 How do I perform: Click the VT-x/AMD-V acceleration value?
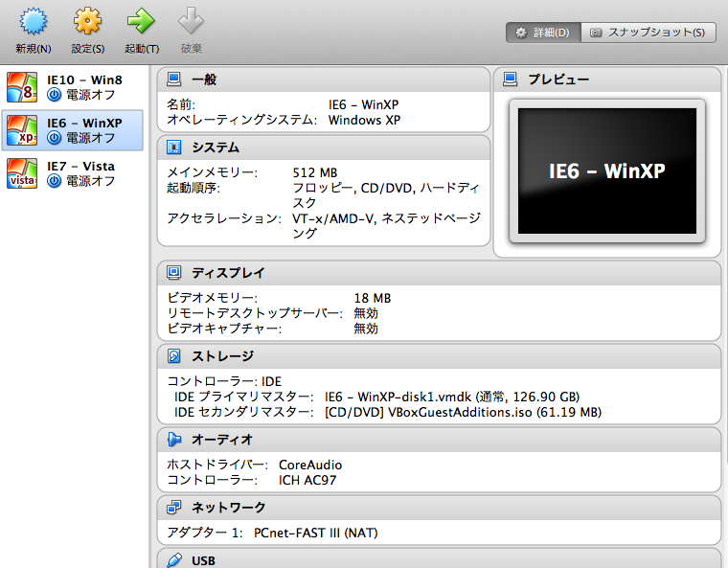(x=387, y=226)
